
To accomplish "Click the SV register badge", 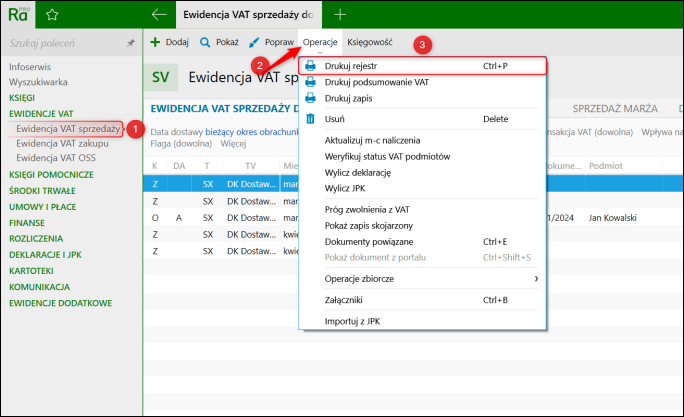I will (161, 77).
